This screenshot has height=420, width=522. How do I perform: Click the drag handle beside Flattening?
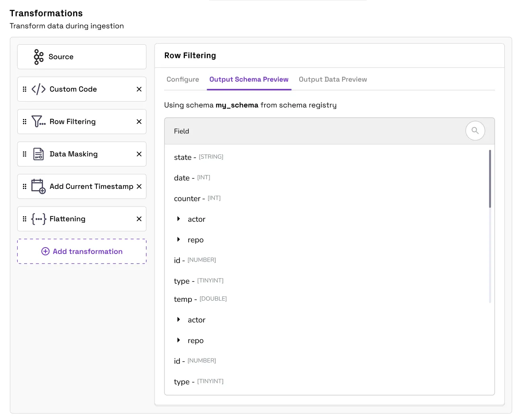coord(25,219)
